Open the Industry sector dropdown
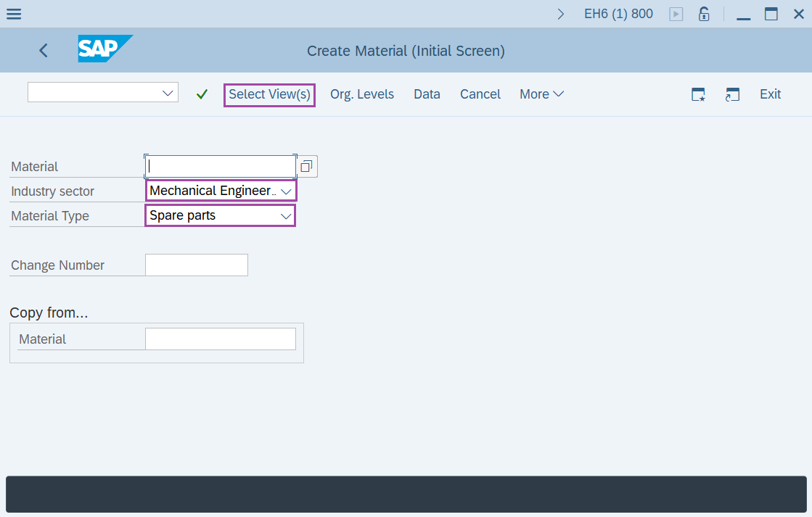812x517 pixels. [286, 190]
